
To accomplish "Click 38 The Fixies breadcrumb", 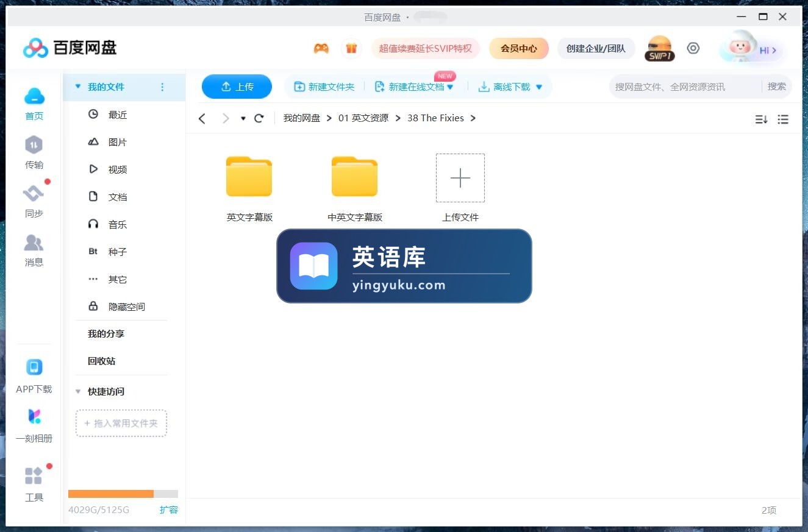I will tap(435, 118).
